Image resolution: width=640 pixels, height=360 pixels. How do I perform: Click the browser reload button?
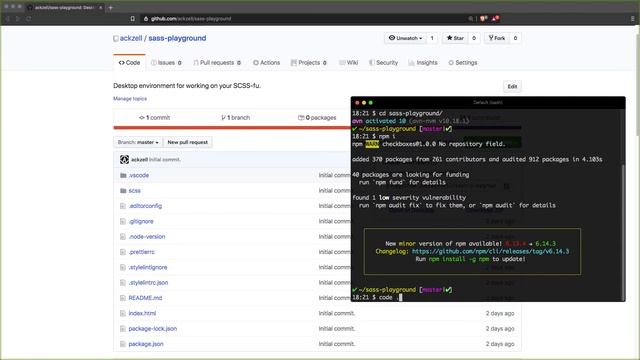(x=29, y=19)
